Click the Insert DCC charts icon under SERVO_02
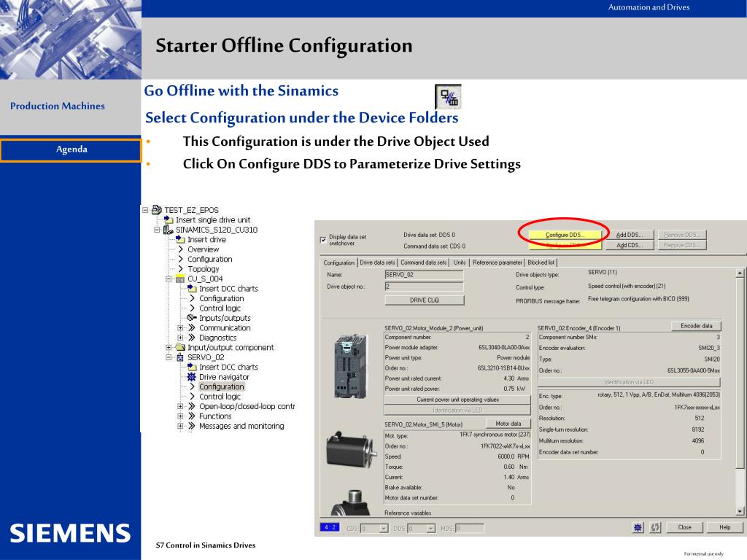Image resolution: width=747 pixels, height=560 pixels. (192, 367)
